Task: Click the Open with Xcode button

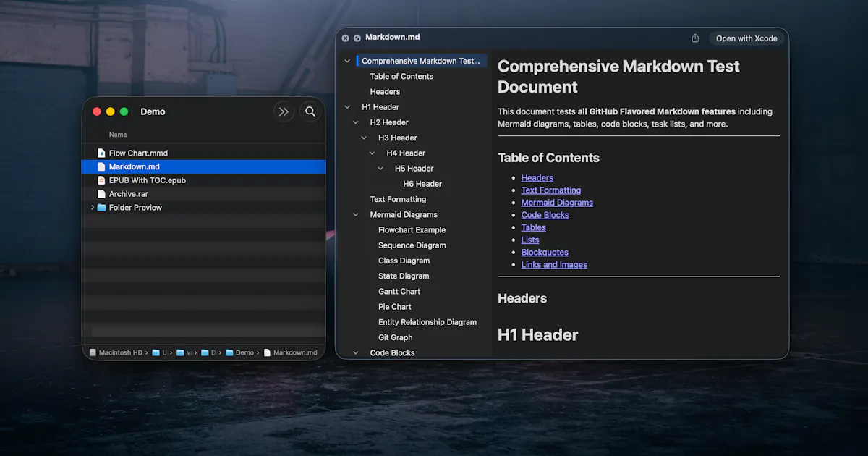Action: coord(746,38)
